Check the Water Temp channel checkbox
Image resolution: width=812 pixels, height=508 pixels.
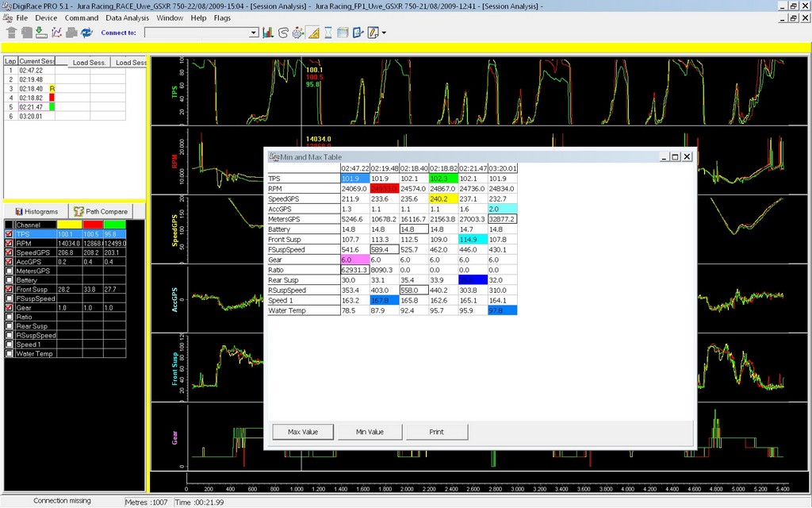click(9, 353)
